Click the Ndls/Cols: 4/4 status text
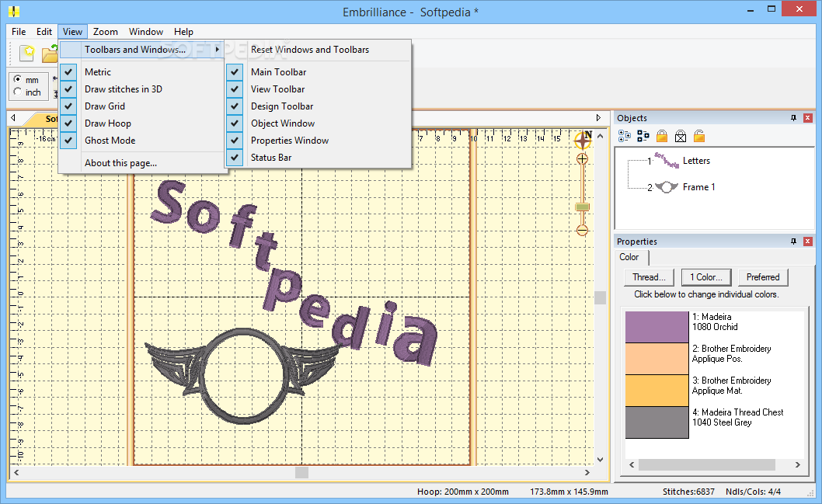822x504 pixels. [x=753, y=492]
